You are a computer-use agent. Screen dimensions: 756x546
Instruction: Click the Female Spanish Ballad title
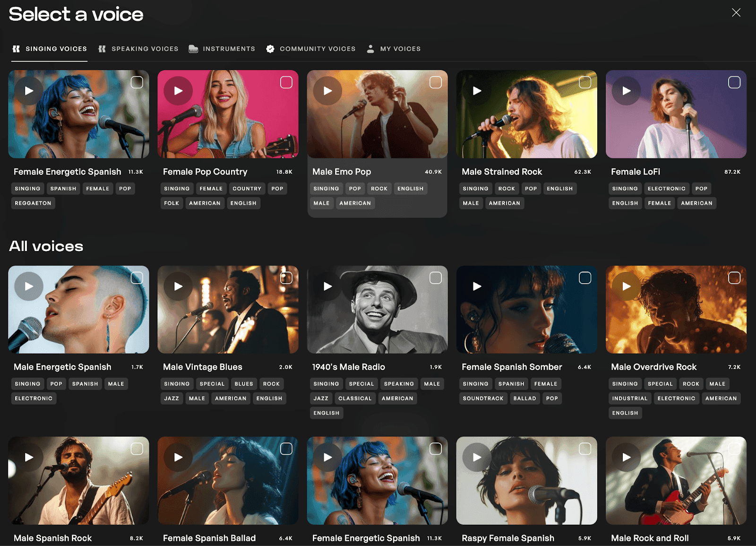pyautogui.click(x=209, y=538)
